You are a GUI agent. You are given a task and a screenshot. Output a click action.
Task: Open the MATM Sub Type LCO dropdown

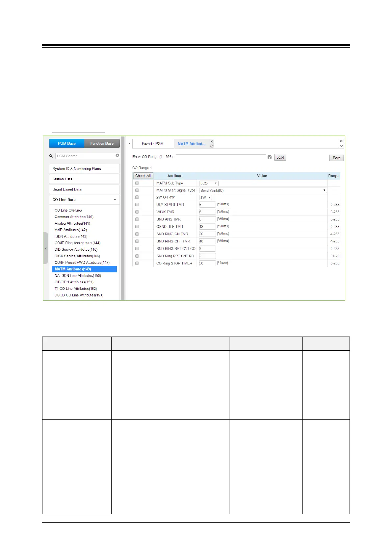[209, 183]
